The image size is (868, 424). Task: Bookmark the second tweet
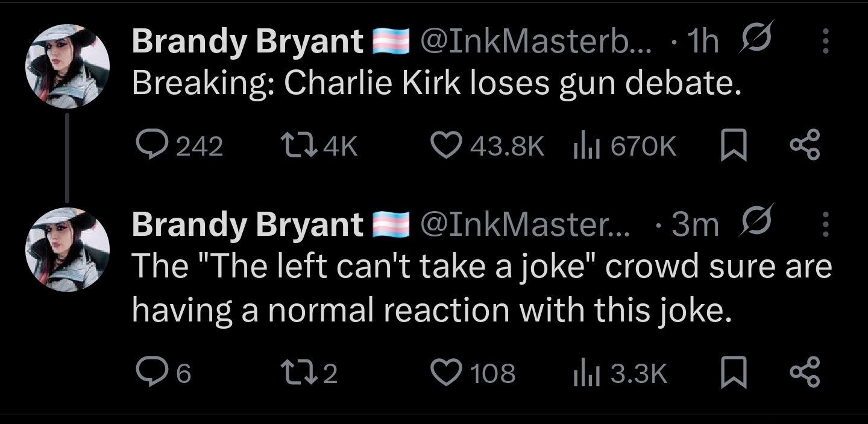pyautogui.click(x=735, y=373)
